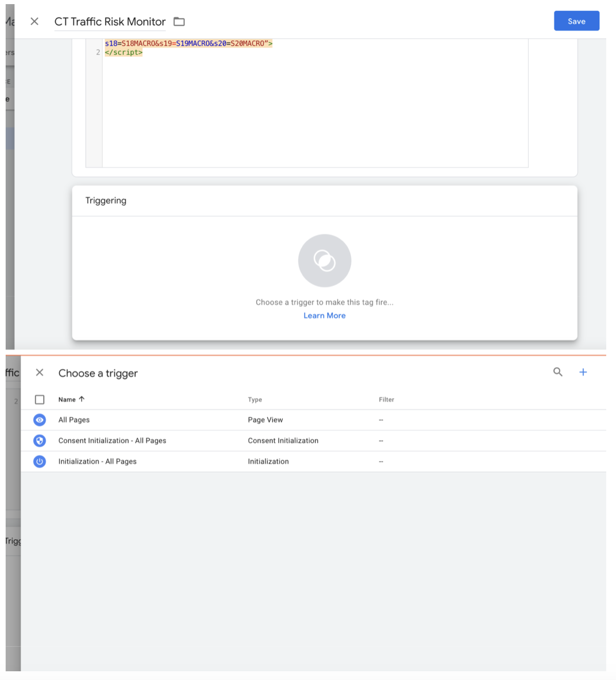Open the Learn More link about triggers
The height and width of the screenshot is (680, 616).
pyautogui.click(x=324, y=316)
